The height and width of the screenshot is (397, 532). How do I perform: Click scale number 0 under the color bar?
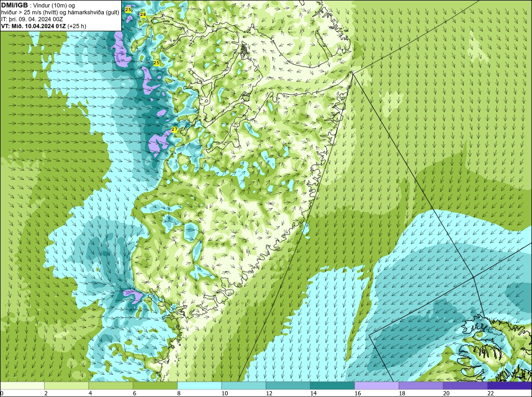click(2, 393)
